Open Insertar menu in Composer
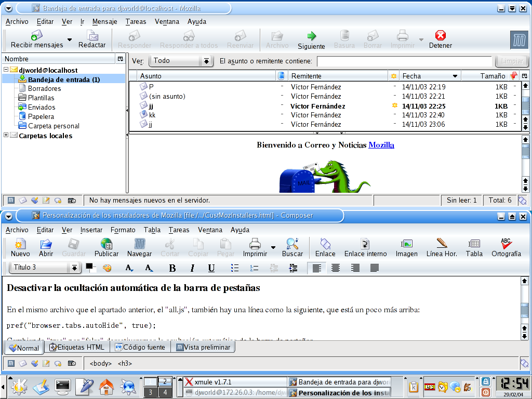The image size is (532, 399). coord(91,230)
